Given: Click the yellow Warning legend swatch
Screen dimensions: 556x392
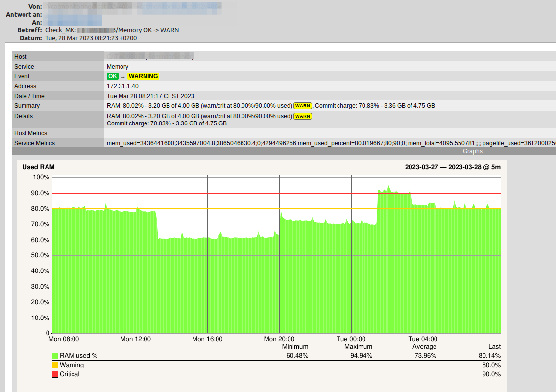Looking at the screenshot, I should coord(55,365).
